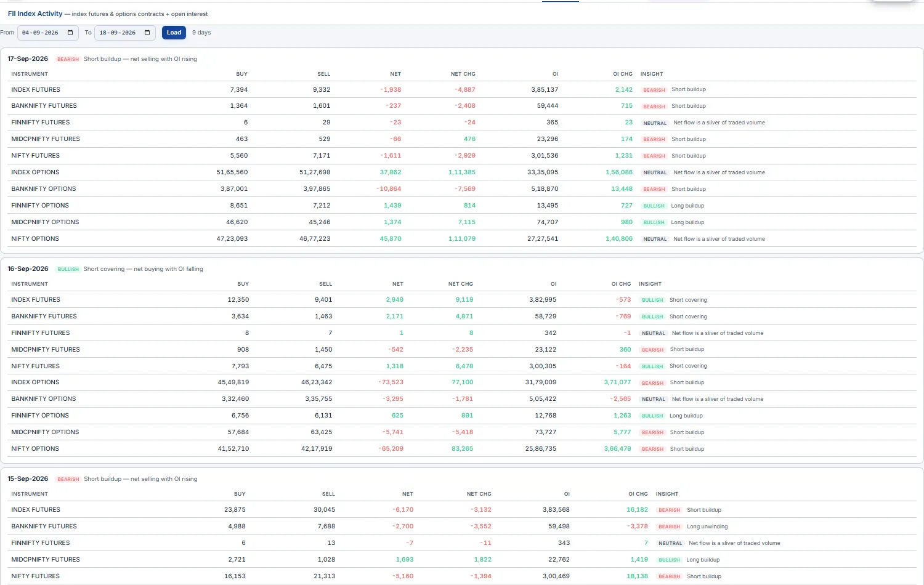Click the buy value 51,65,560

pyautogui.click(x=232, y=172)
